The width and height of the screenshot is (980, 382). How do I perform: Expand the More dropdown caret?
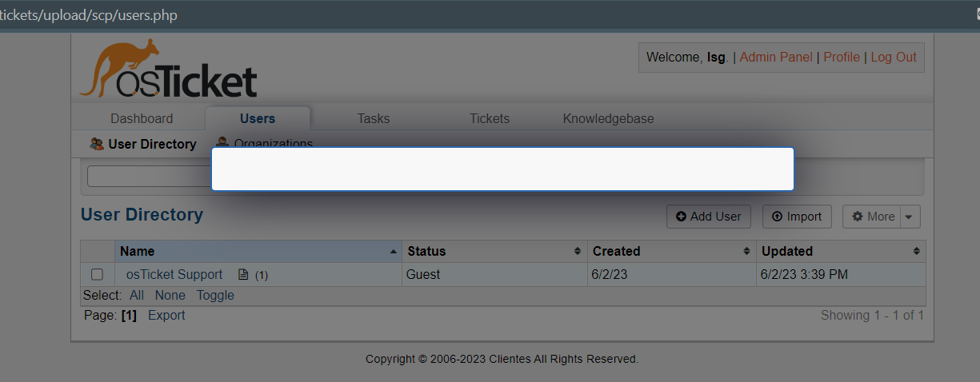[910, 217]
